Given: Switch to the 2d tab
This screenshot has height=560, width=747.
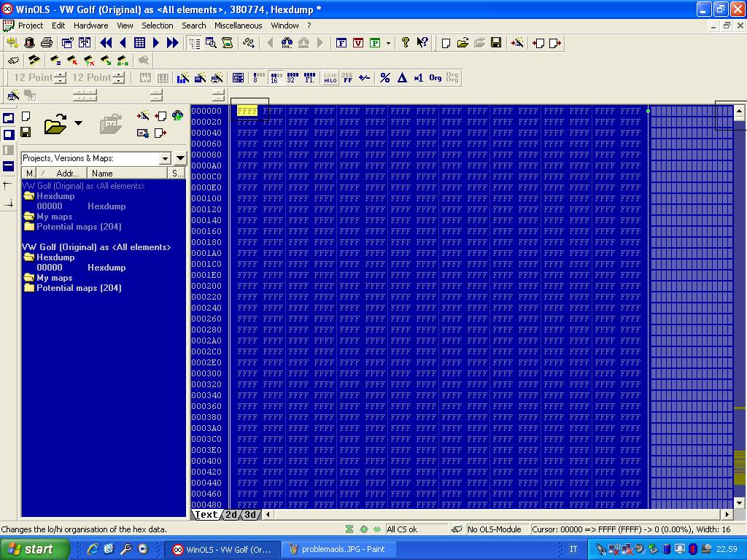Looking at the screenshot, I should (231, 515).
